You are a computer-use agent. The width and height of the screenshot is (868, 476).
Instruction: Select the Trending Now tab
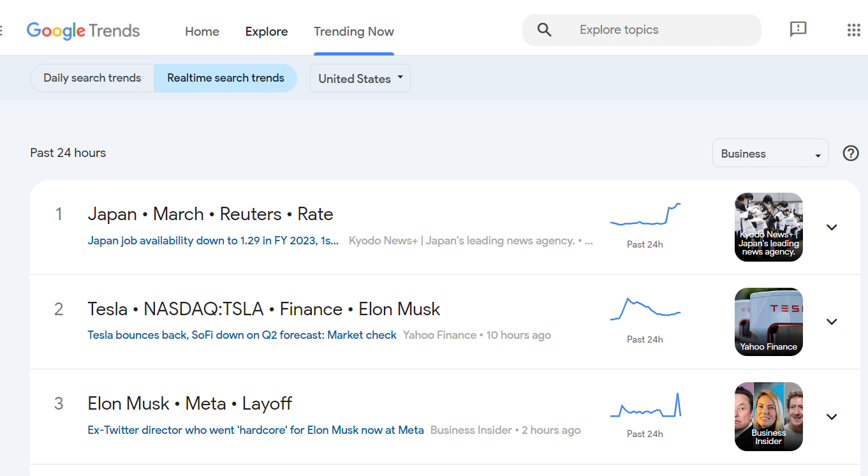[x=354, y=31]
